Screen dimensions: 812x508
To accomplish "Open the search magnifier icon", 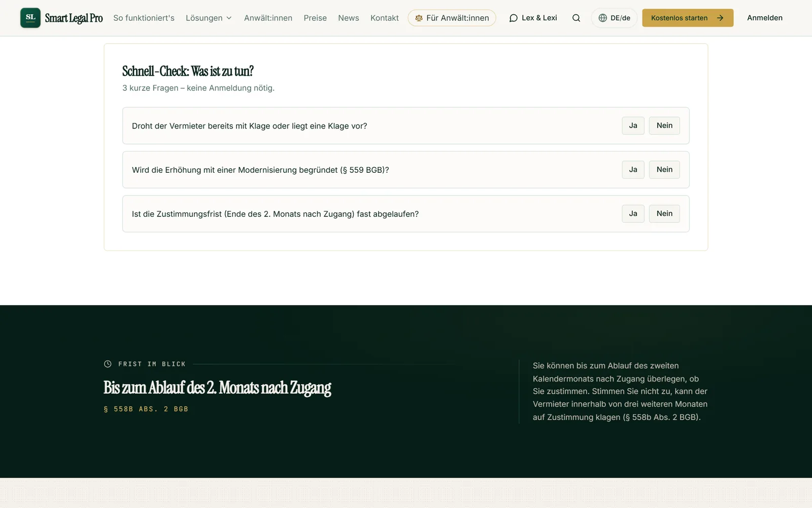I will point(576,18).
